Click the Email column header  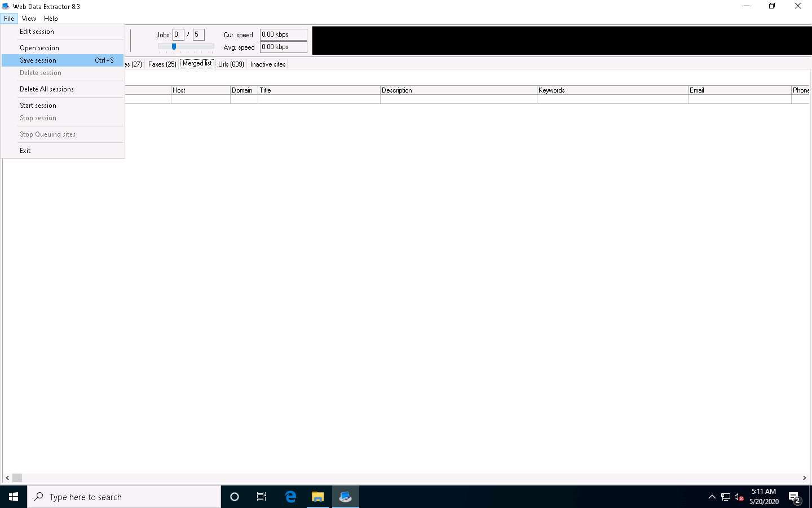coord(739,90)
